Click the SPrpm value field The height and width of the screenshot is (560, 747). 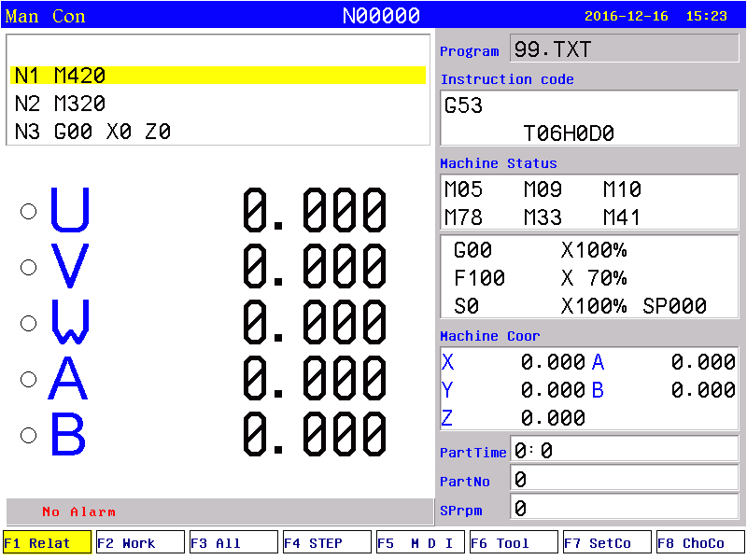(x=624, y=509)
